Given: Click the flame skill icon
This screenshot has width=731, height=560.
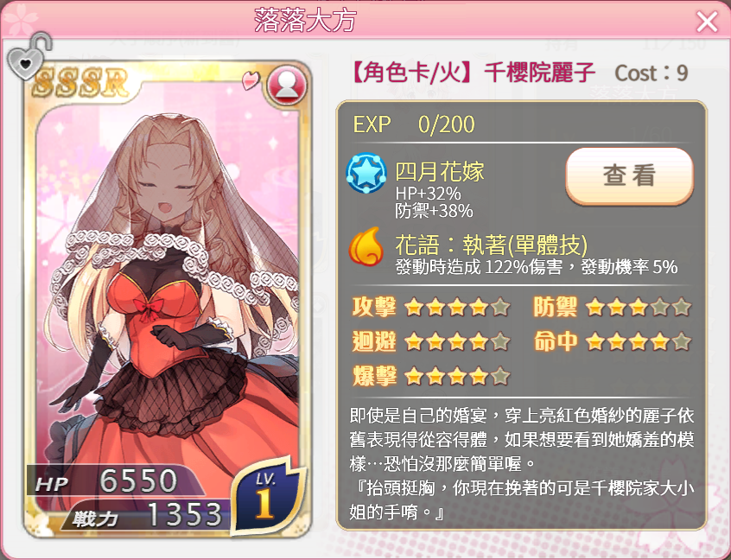Looking at the screenshot, I should [366, 245].
